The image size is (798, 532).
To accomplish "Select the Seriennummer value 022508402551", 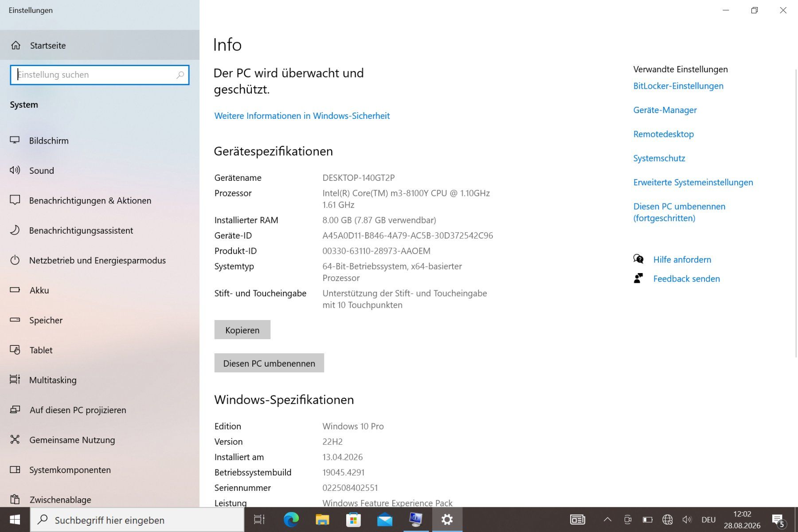I will tap(350, 488).
